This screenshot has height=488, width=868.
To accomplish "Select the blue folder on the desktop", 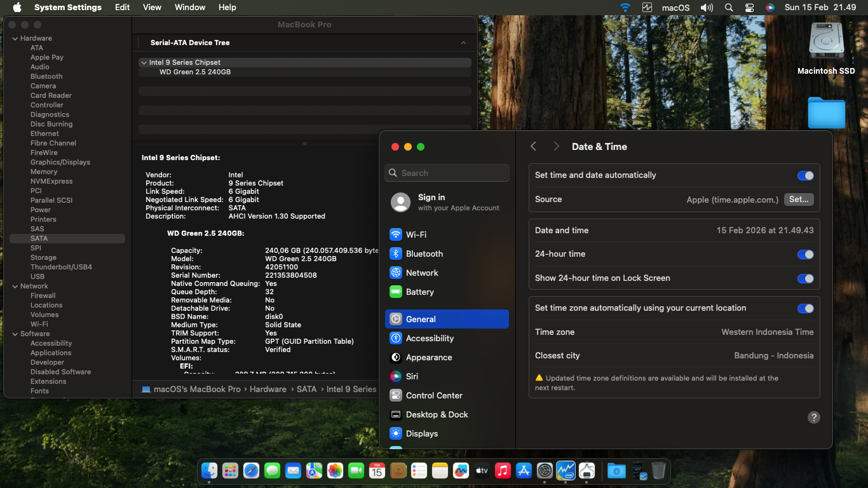I will pos(826,113).
